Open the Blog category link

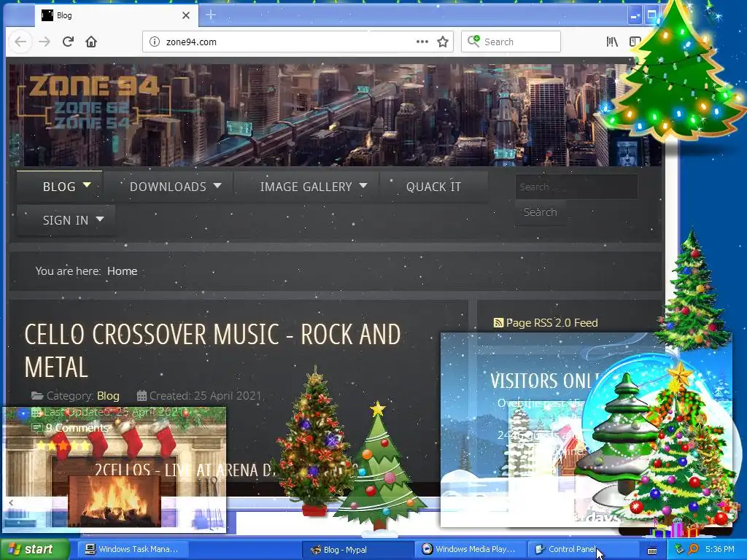[108, 396]
